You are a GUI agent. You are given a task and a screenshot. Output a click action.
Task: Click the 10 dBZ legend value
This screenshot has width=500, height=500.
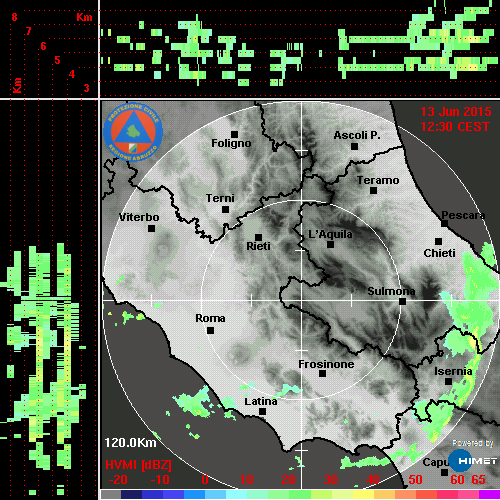click(247, 480)
